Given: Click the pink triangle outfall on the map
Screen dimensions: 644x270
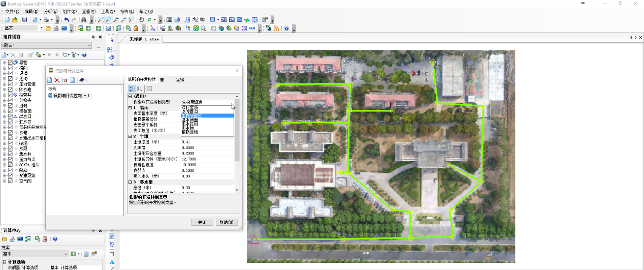Looking at the screenshot, I should click(x=254, y=238).
